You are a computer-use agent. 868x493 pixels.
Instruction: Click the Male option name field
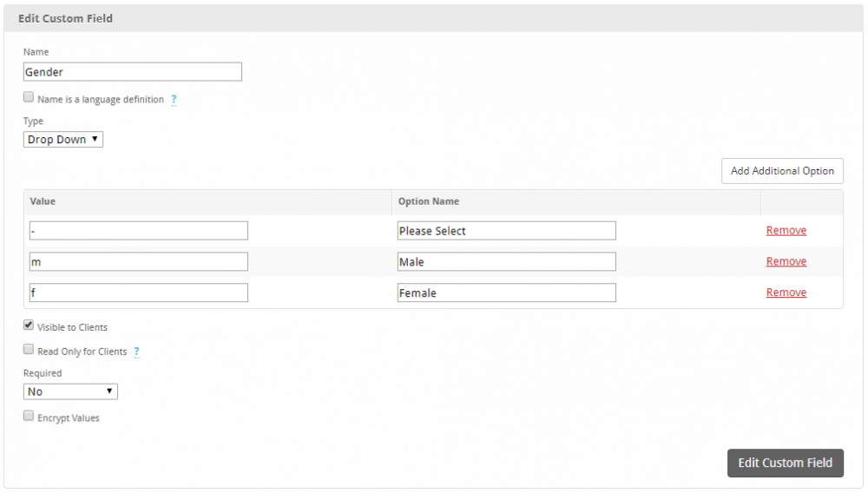(x=507, y=262)
